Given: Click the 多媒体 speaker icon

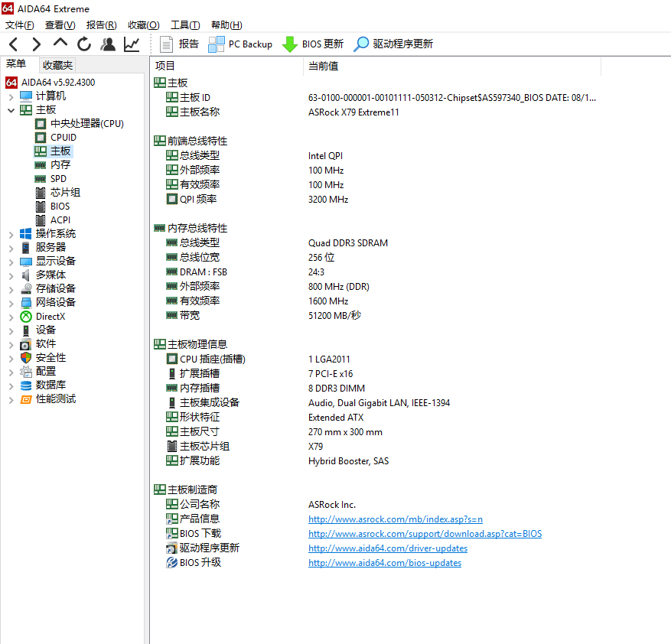Looking at the screenshot, I should (26, 275).
